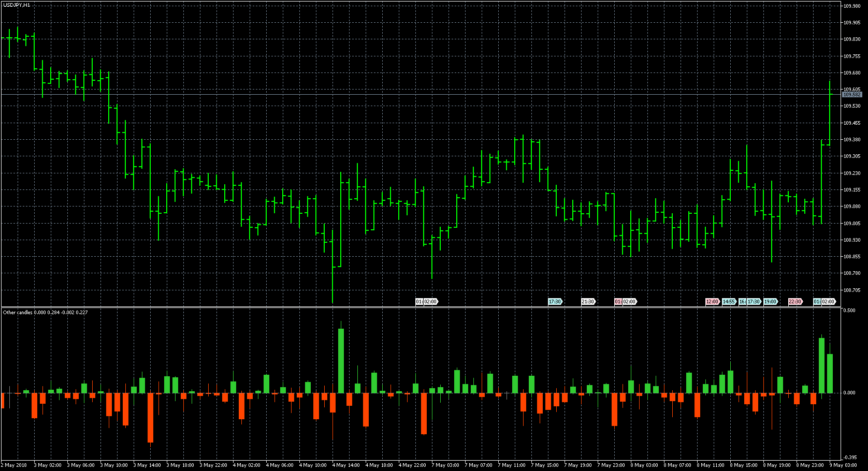This screenshot has width=868, height=471.
Task: Click the leftmost 01:02:00 marker pair
Action: coord(427,300)
